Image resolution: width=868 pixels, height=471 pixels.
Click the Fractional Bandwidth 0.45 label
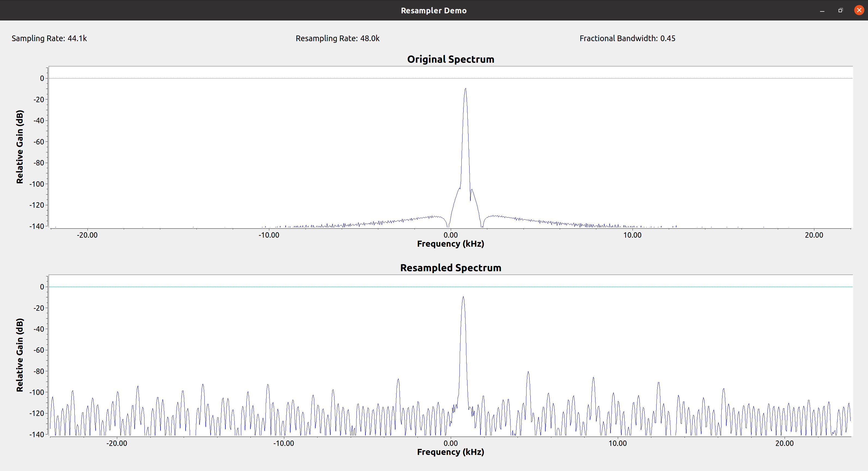[x=627, y=38]
